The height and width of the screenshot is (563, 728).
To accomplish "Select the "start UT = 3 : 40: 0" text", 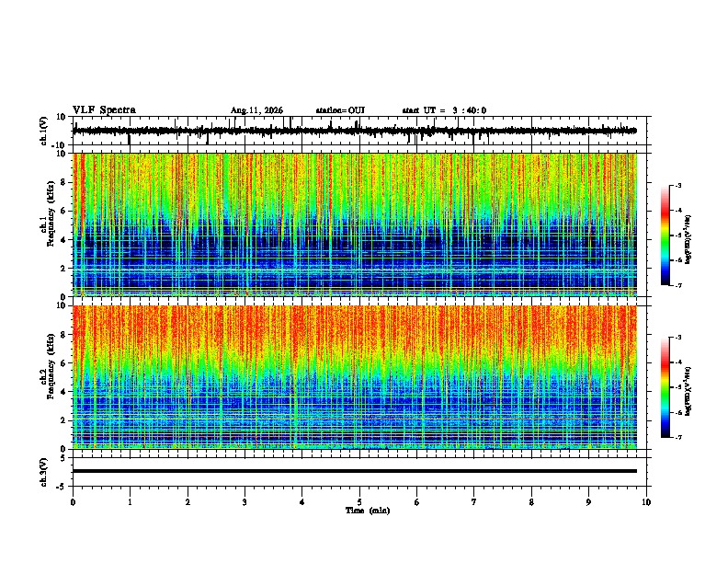I will click(444, 110).
